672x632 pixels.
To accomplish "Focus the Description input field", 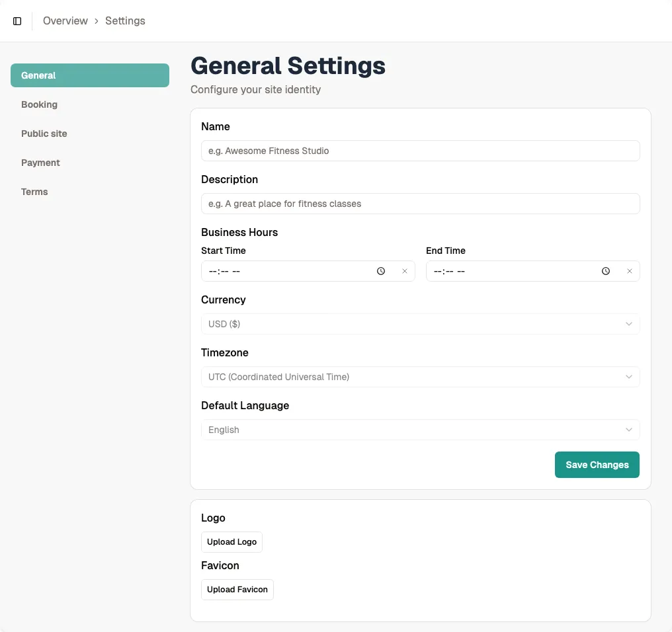I will click(x=421, y=204).
